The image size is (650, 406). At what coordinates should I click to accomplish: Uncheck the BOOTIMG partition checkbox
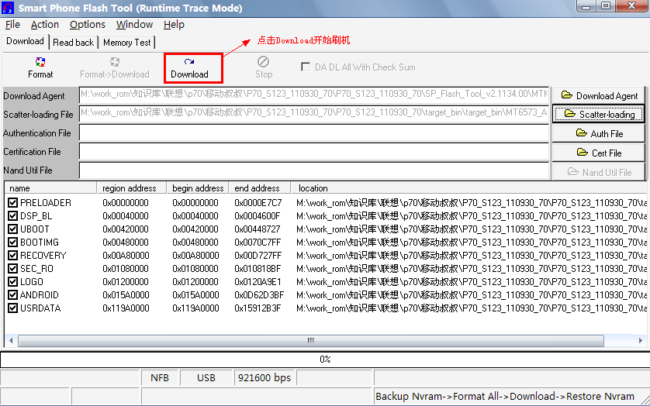pyautogui.click(x=12, y=242)
